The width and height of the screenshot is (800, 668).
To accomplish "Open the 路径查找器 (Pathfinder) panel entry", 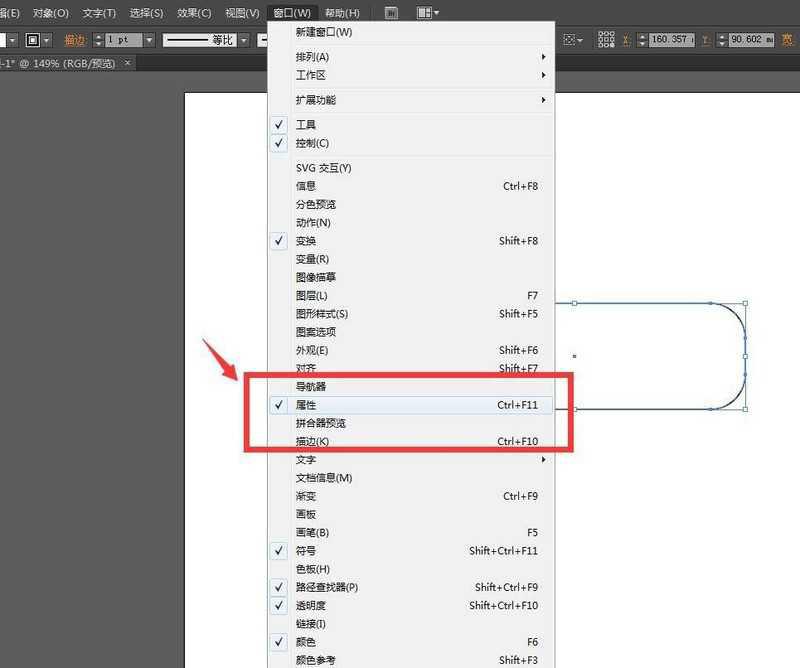I will (322, 587).
